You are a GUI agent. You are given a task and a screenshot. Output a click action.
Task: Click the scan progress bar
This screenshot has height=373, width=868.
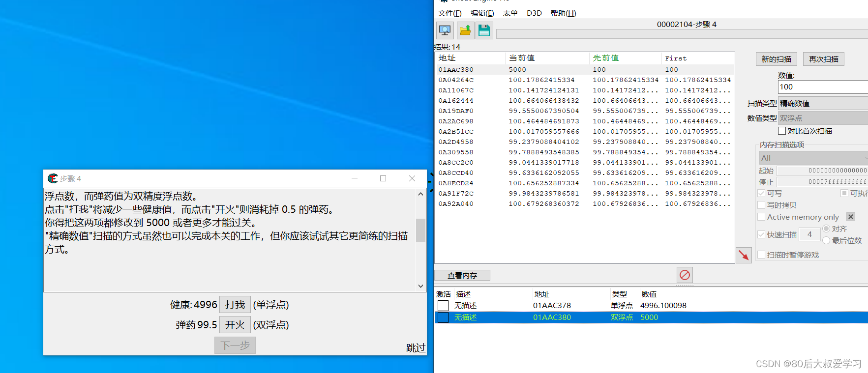[682, 34]
